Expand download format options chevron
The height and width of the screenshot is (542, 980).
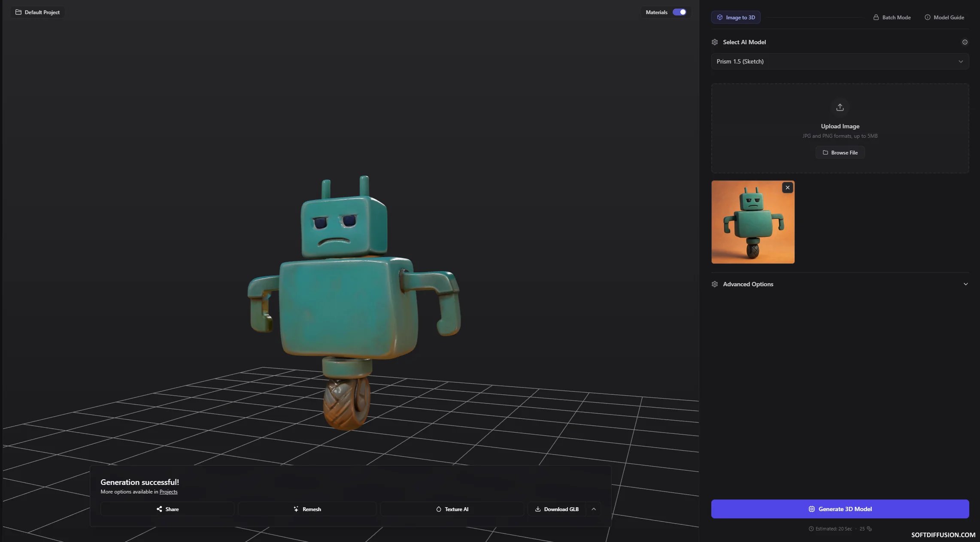(594, 509)
